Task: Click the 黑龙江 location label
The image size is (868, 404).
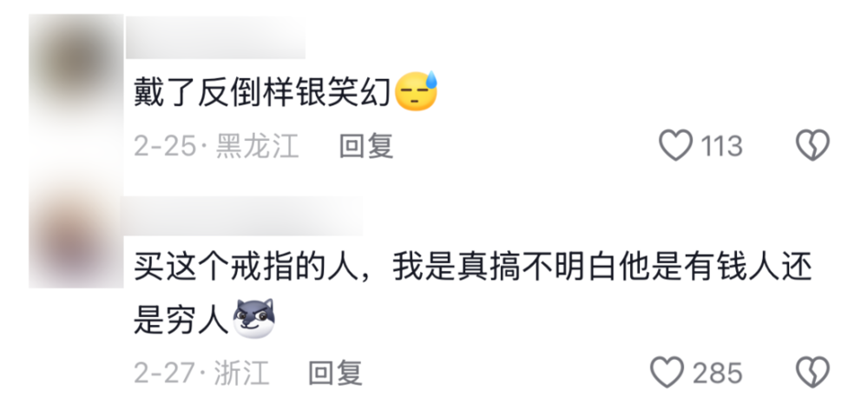Action: tap(258, 146)
